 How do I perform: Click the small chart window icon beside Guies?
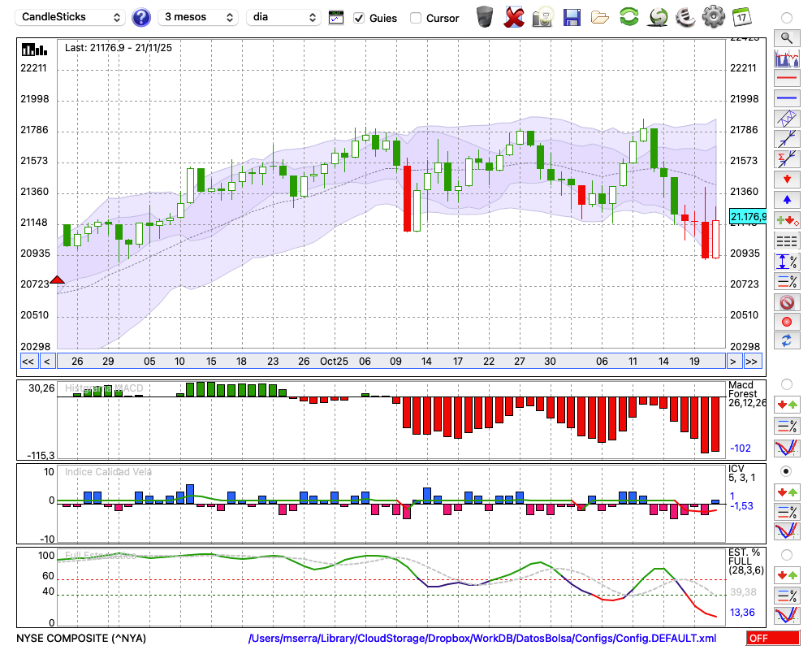[x=336, y=18]
